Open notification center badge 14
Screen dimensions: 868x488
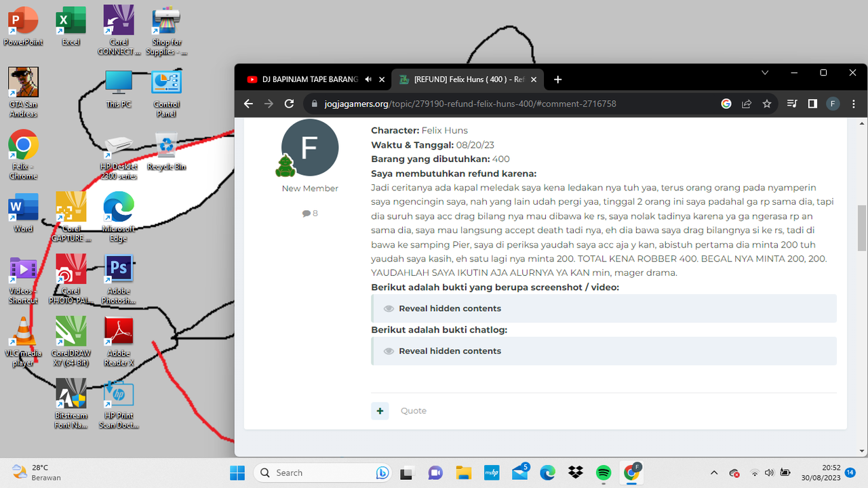850,472
